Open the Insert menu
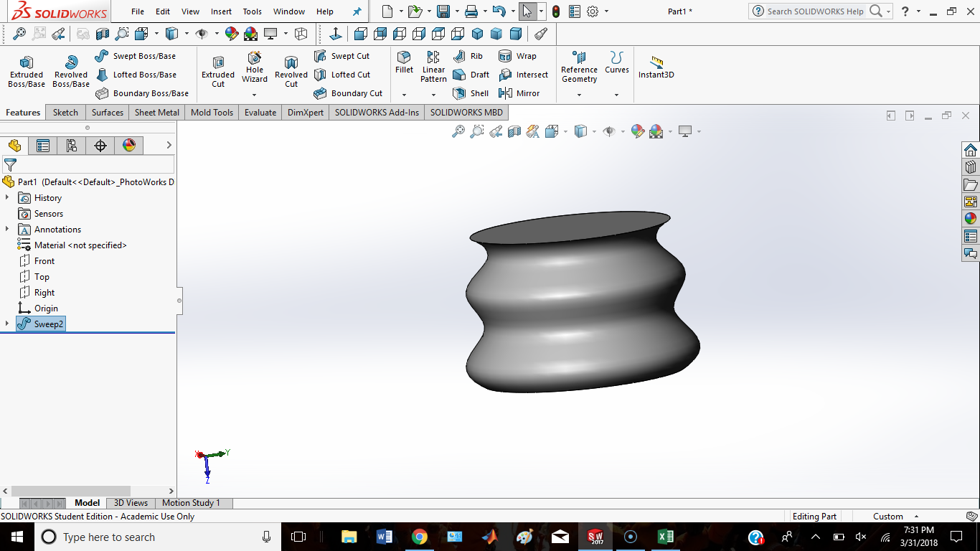 pyautogui.click(x=221, y=11)
